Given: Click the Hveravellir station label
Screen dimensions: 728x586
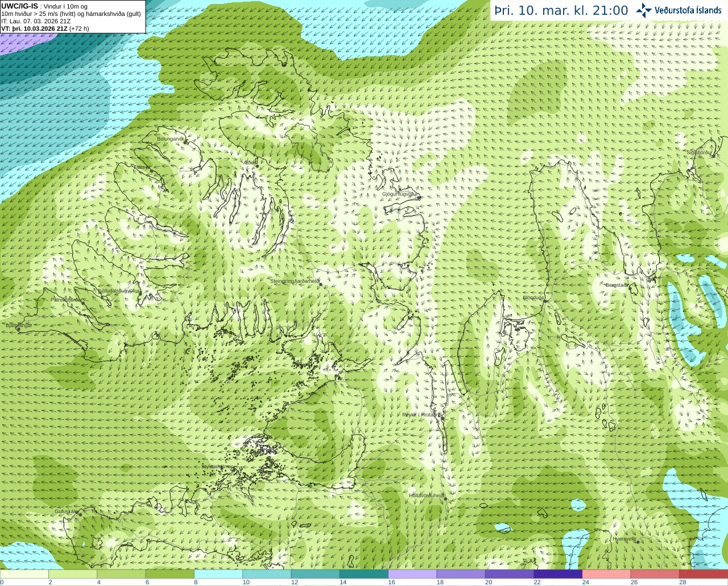Looking at the screenshot, I should (624, 539).
